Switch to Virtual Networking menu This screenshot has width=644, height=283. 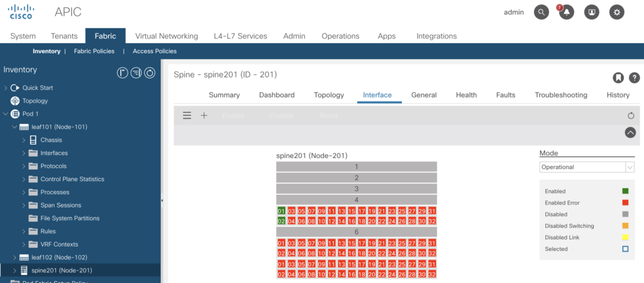click(x=166, y=36)
